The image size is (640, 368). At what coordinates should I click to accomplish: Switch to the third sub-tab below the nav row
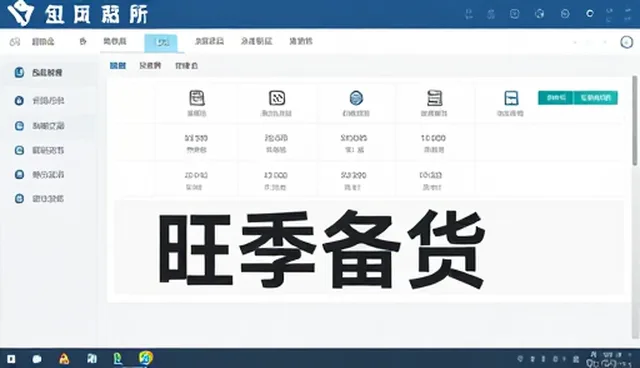click(x=187, y=65)
